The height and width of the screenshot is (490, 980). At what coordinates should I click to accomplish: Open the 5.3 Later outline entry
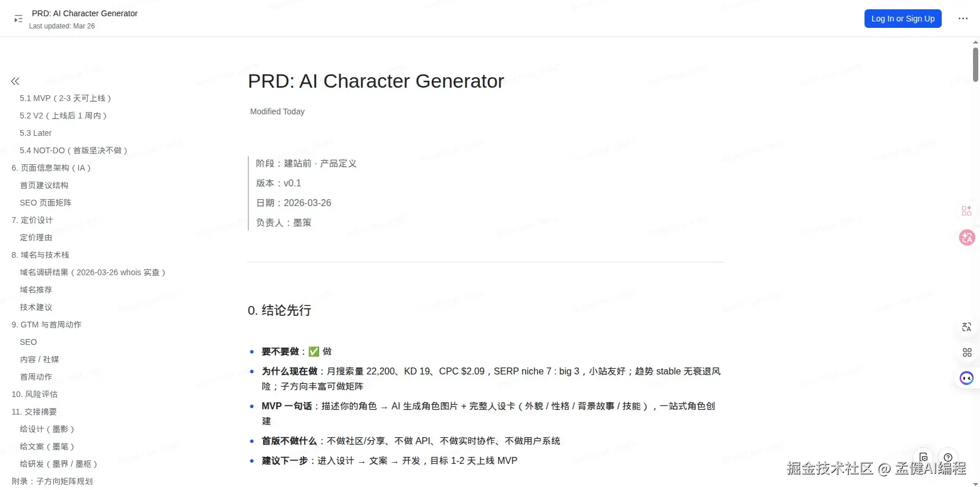(35, 133)
